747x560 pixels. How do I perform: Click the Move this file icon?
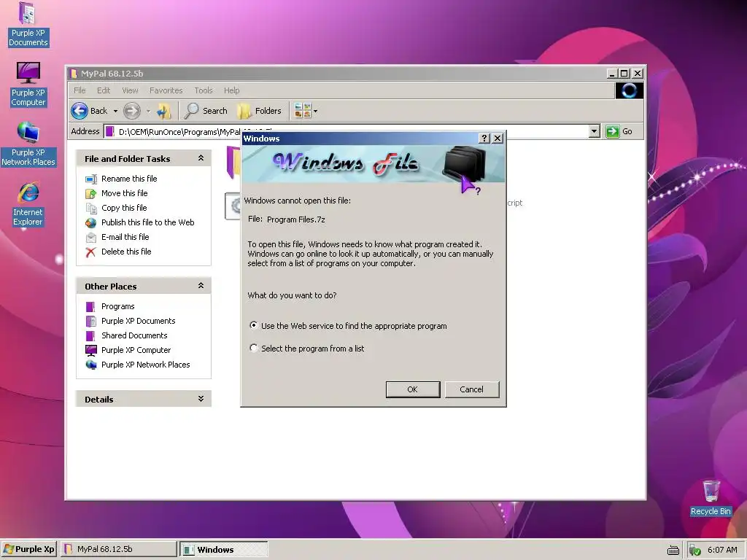tap(91, 193)
